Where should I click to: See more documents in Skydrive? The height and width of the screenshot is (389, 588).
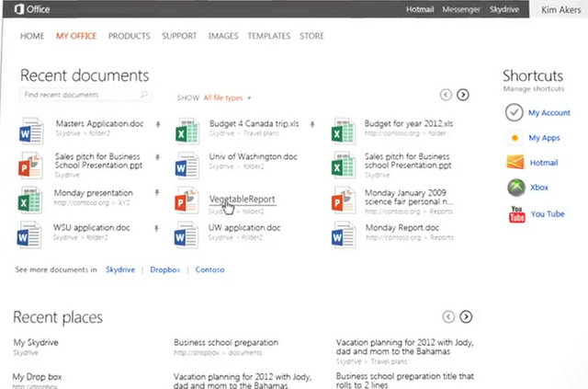tap(120, 269)
